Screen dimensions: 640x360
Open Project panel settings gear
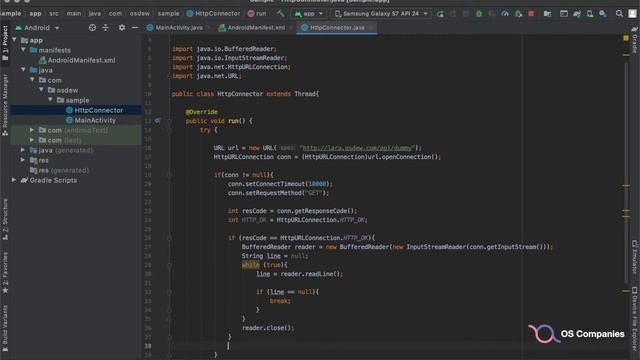pyautogui.click(x=122, y=28)
